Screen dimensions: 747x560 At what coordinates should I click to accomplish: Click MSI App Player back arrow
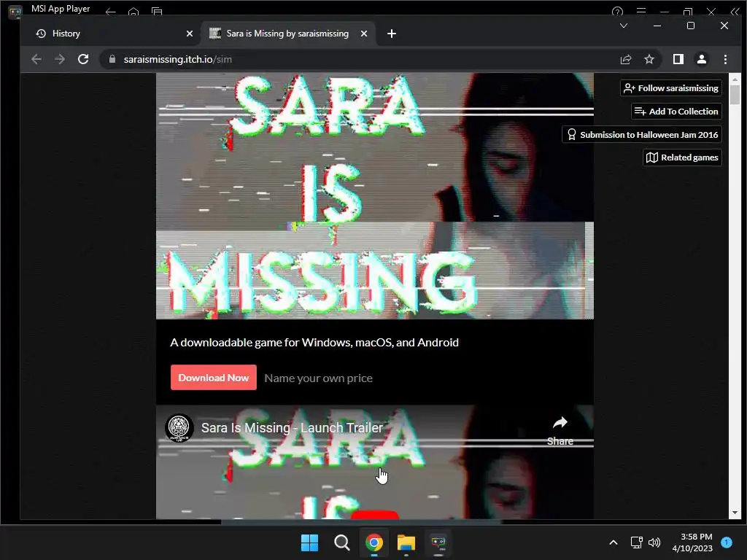(x=111, y=11)
